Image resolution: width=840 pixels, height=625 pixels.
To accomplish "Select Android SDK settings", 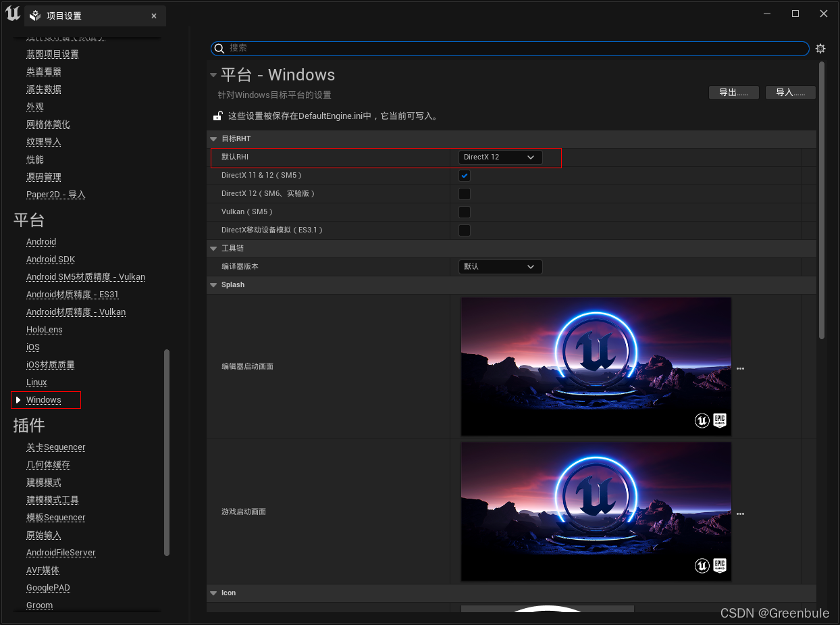I will pos(51,259).
